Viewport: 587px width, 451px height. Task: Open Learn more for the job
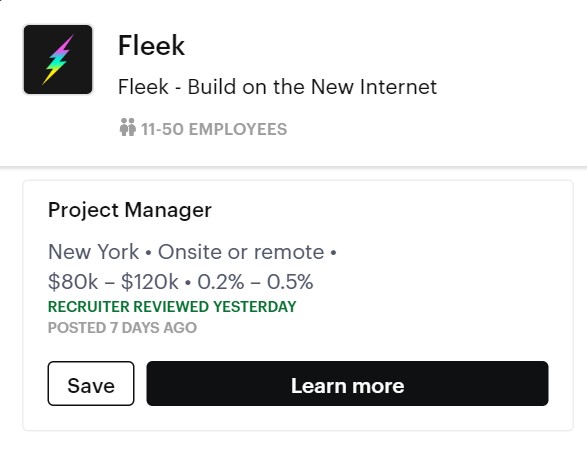347,383
